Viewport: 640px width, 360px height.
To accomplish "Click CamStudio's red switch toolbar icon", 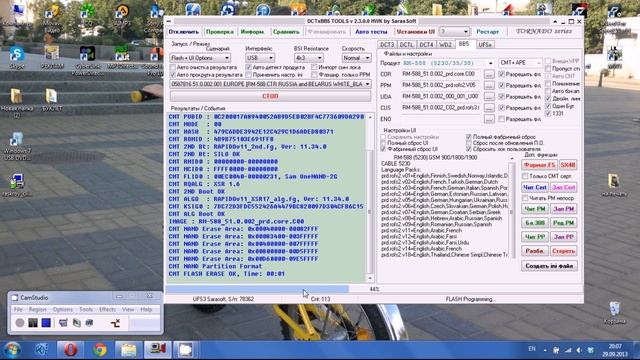I will tap(115, 323).
